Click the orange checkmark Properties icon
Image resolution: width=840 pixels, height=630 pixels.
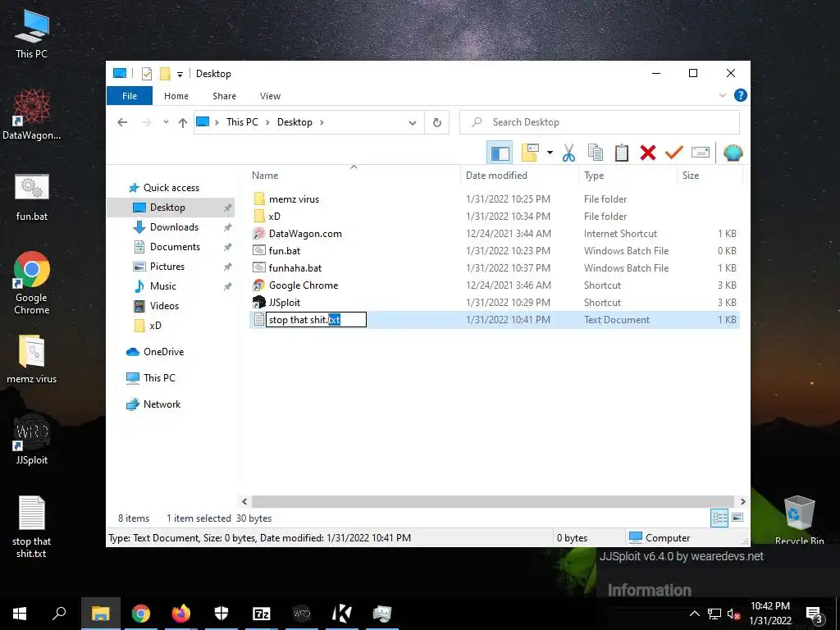(674, 153)
